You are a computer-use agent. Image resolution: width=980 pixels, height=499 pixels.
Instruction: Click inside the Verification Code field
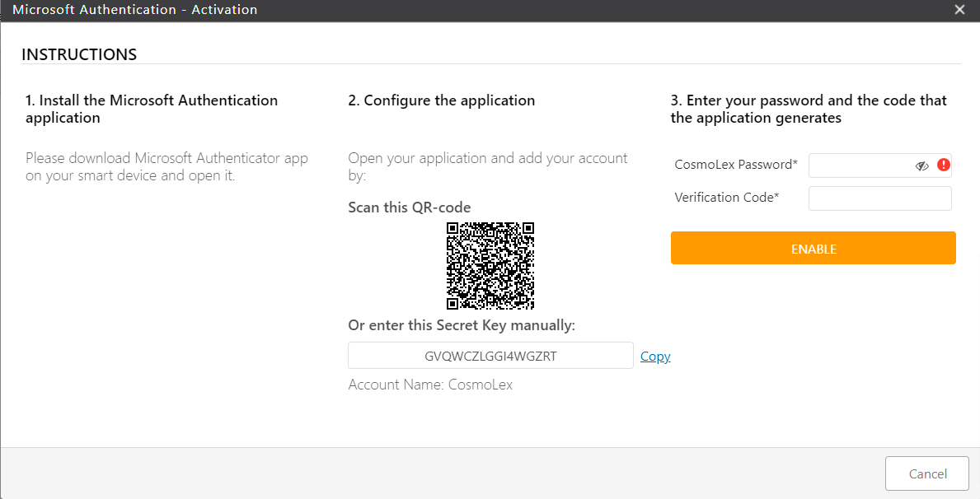[x=879, y=198]
